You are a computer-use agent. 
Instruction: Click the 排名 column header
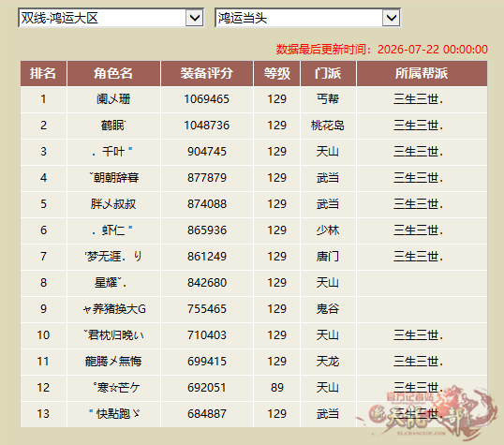coord(43,73)
